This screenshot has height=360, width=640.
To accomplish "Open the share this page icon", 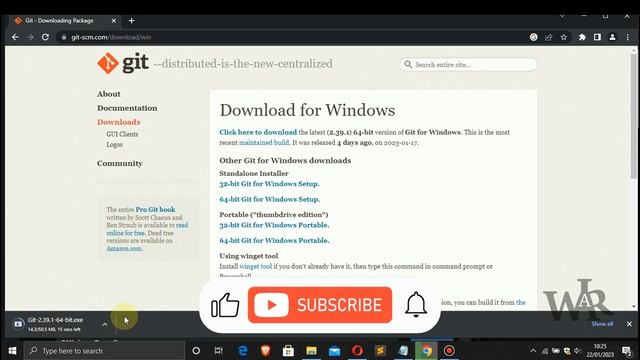I will point(549,37).
